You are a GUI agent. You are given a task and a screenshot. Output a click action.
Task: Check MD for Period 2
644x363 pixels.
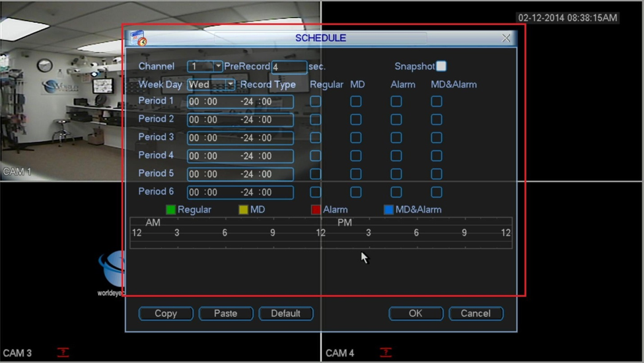tap(355, 119)
